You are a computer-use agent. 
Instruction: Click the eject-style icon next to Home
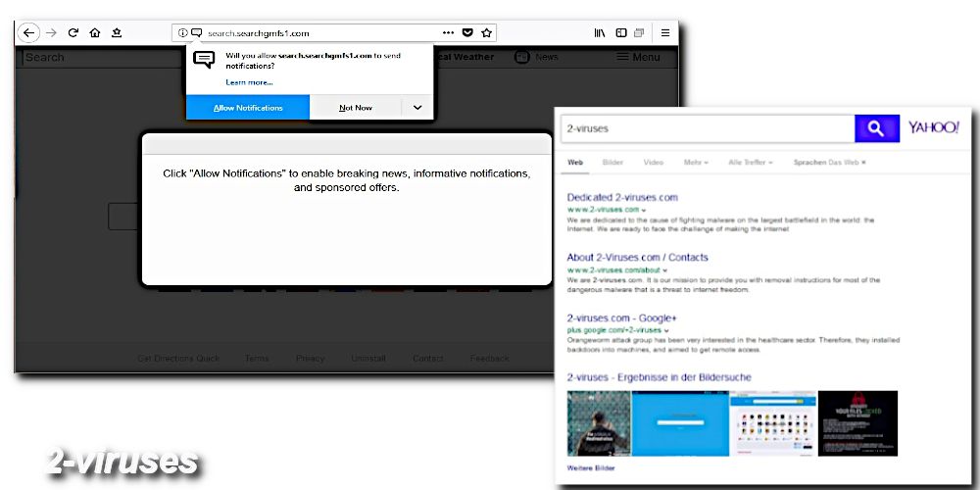(x=117, y=33)
